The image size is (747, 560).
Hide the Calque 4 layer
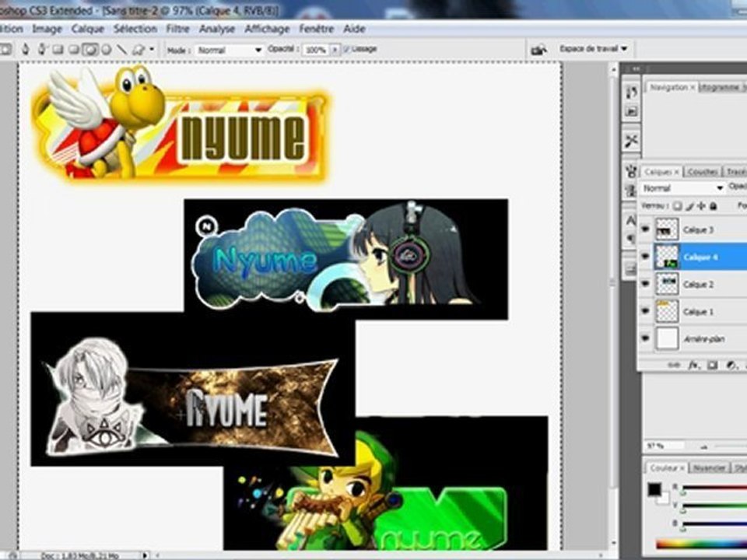click(645, 257)
